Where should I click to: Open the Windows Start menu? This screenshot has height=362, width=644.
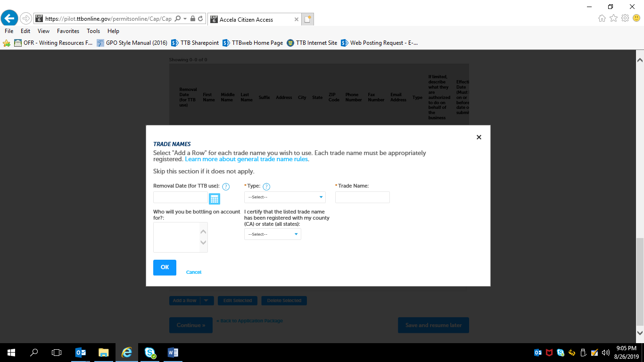tap(11, 352)
